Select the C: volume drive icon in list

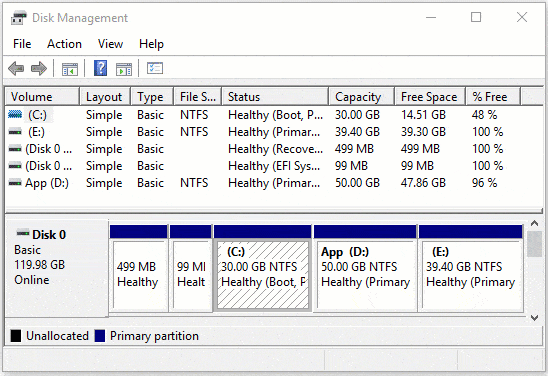[x=15, y=115]
